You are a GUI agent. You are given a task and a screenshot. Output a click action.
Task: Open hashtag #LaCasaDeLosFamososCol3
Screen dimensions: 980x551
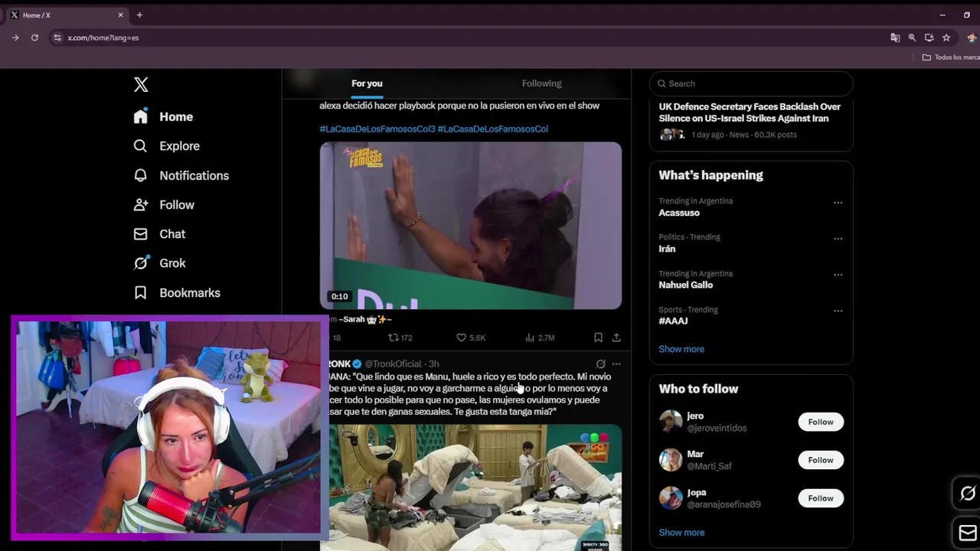(x=377, y=129)
